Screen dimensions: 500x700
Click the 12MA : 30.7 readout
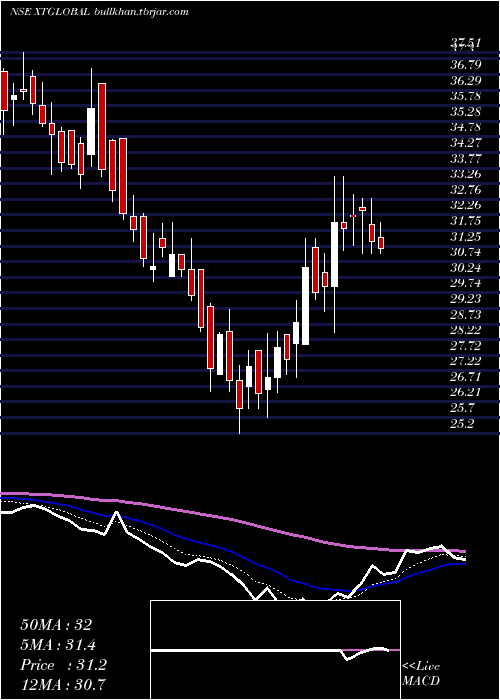point(63,685)
